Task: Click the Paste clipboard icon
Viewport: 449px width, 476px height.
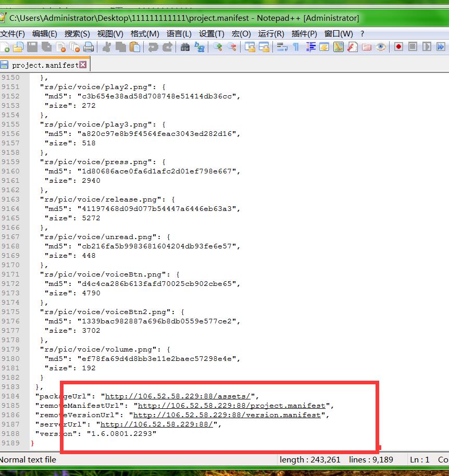Action: coord(135,47)
